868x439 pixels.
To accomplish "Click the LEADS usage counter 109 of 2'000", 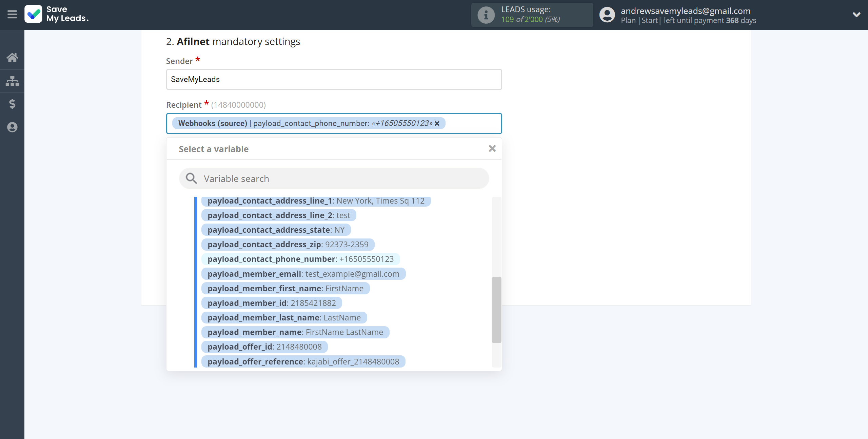I will (x=531, y=20).
